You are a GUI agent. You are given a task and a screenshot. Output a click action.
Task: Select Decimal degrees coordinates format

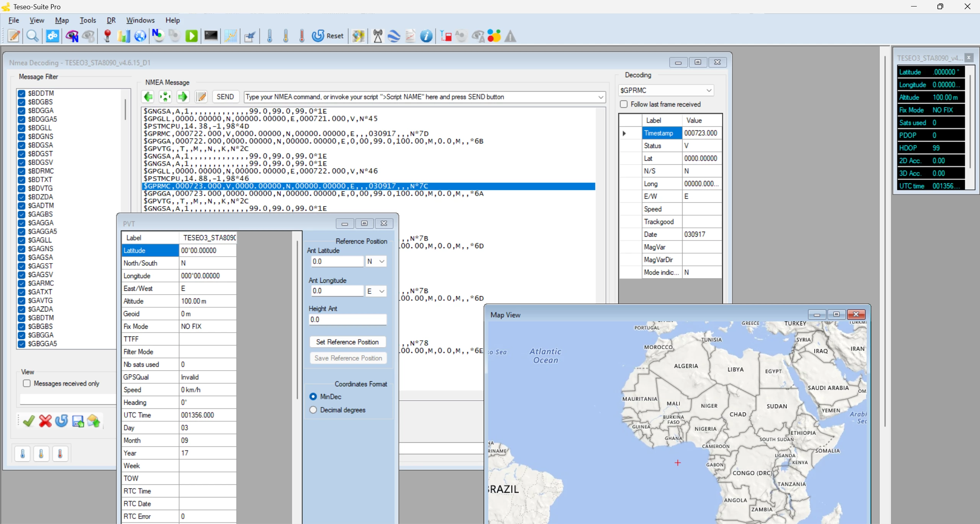(x=313, y=410)
